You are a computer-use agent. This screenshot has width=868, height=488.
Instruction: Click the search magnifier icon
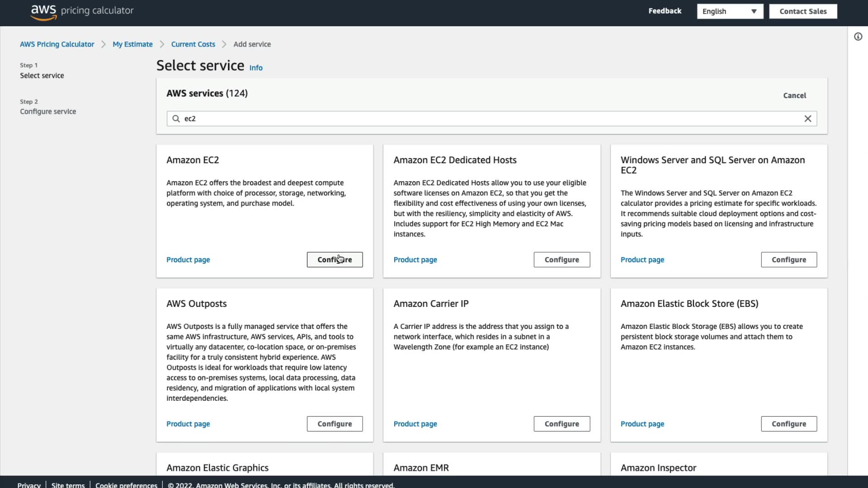(x=176, y=119)
